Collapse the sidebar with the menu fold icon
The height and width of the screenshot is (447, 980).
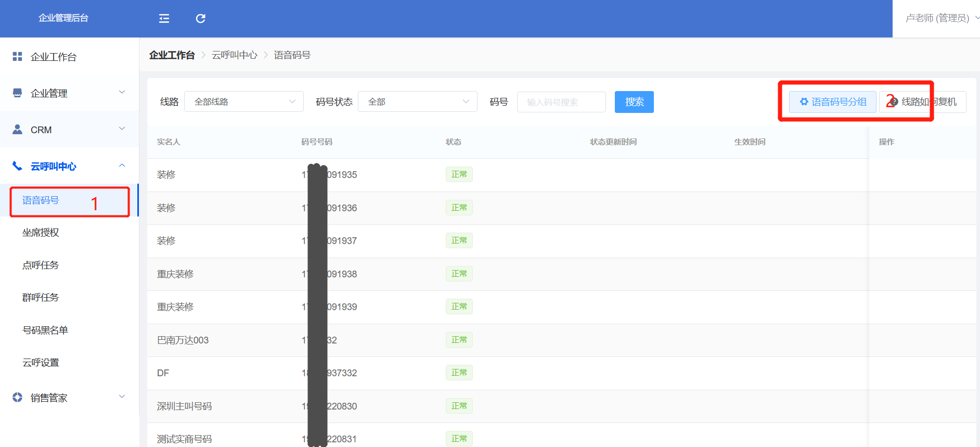click(164, 19)
